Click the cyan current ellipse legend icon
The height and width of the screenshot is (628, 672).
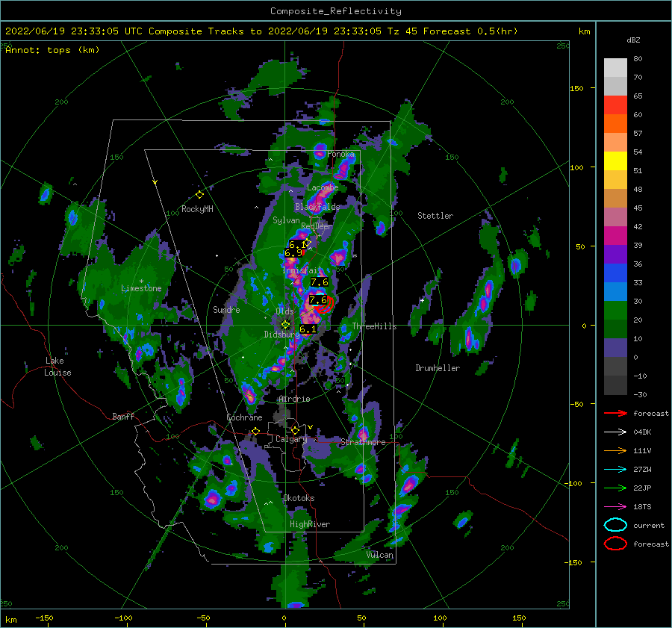615,525
